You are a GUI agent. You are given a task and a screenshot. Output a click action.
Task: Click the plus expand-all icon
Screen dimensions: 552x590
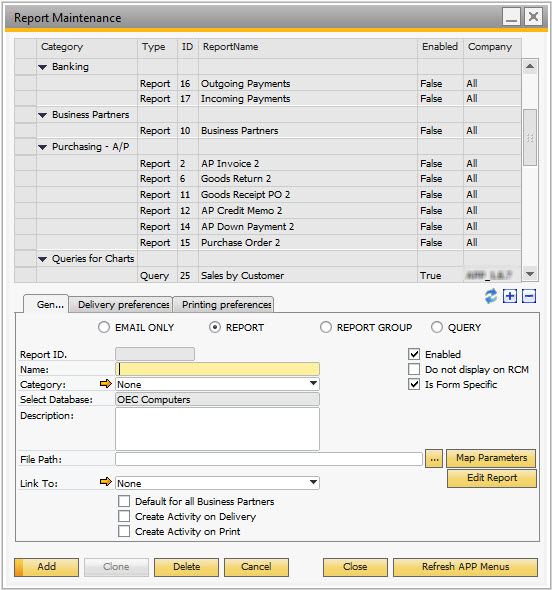pos(510,297)
